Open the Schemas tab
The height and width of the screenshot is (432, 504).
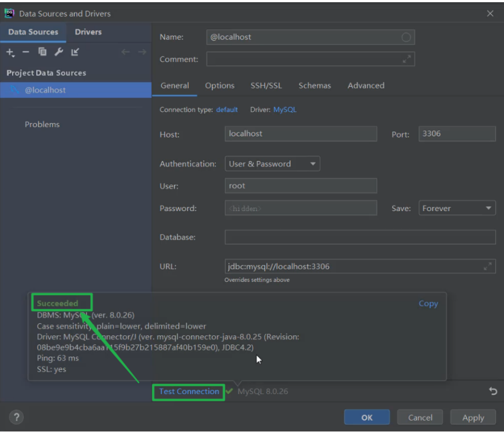[314, 86]
